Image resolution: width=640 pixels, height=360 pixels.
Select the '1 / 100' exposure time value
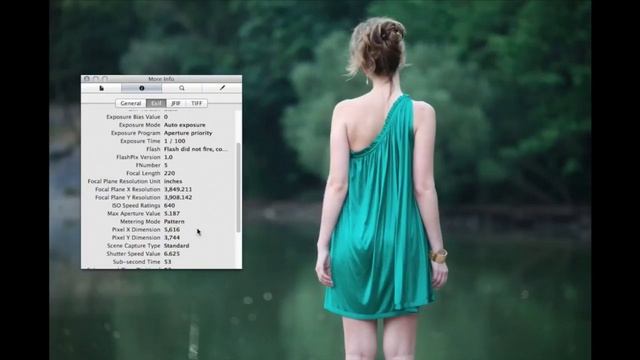coord(174,141)
